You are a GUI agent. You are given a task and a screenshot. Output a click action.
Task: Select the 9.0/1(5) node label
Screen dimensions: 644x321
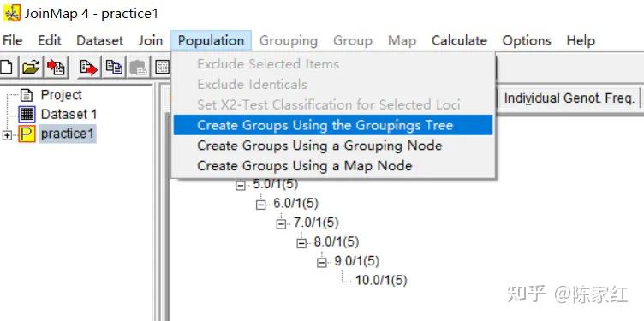click(x=356, y=261)
